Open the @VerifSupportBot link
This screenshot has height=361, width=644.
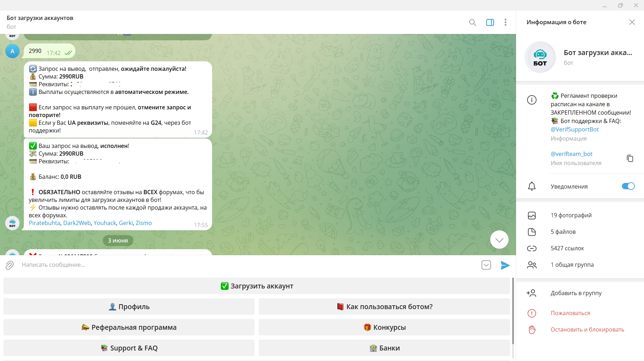(574, 129)
